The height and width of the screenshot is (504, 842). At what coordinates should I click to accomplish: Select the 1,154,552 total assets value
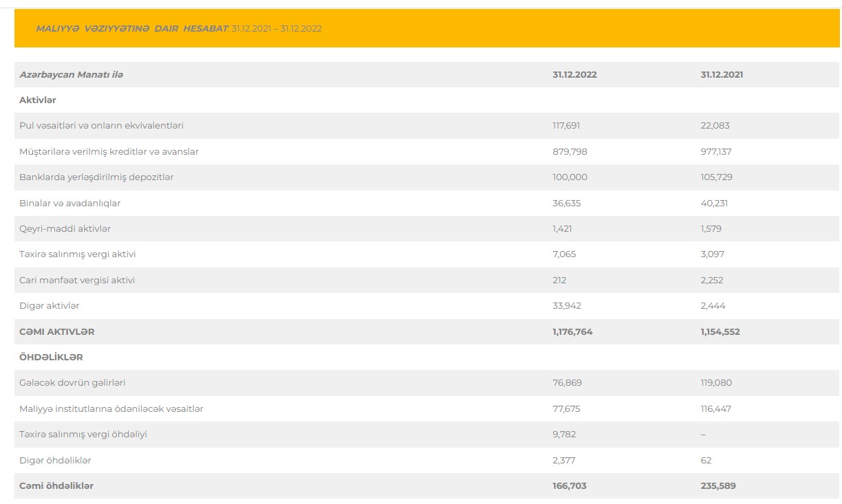click(720, 332)
